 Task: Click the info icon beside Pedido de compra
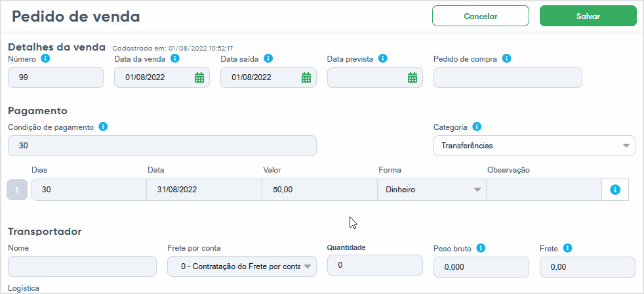pos(507,58)
